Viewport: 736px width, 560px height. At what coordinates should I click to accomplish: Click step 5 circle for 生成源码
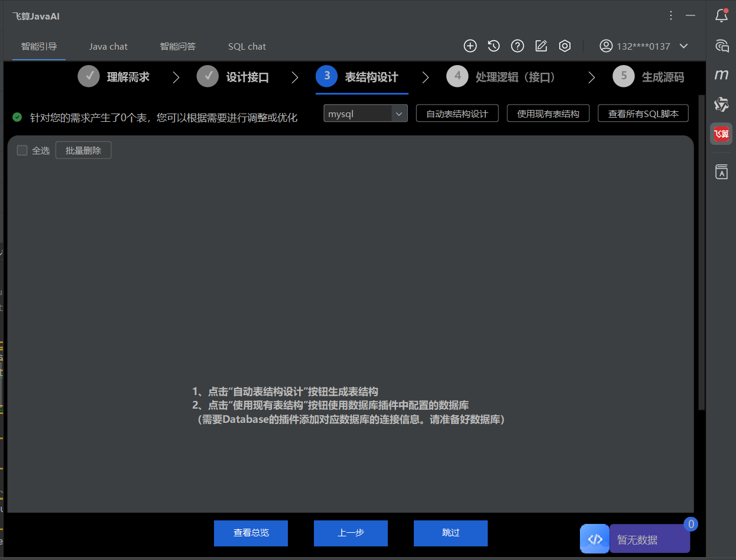click(624, 76)
